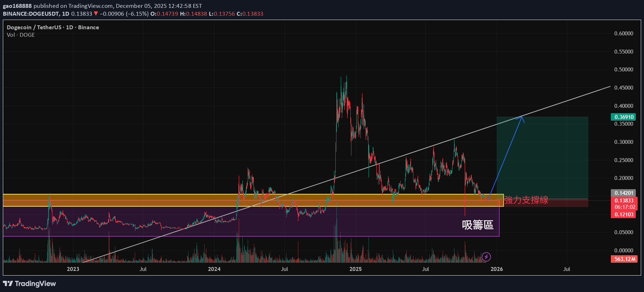The image size is (644, 292).
Task: Click the 2026 label on time axis
Action: pos(496,269)
